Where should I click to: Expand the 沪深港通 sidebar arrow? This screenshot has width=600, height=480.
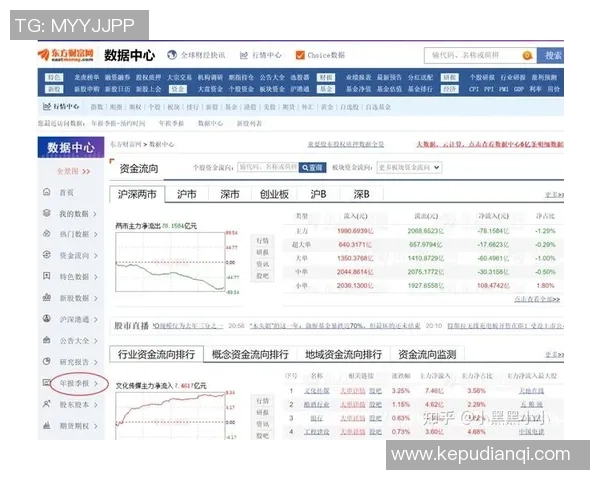[97, 320]
